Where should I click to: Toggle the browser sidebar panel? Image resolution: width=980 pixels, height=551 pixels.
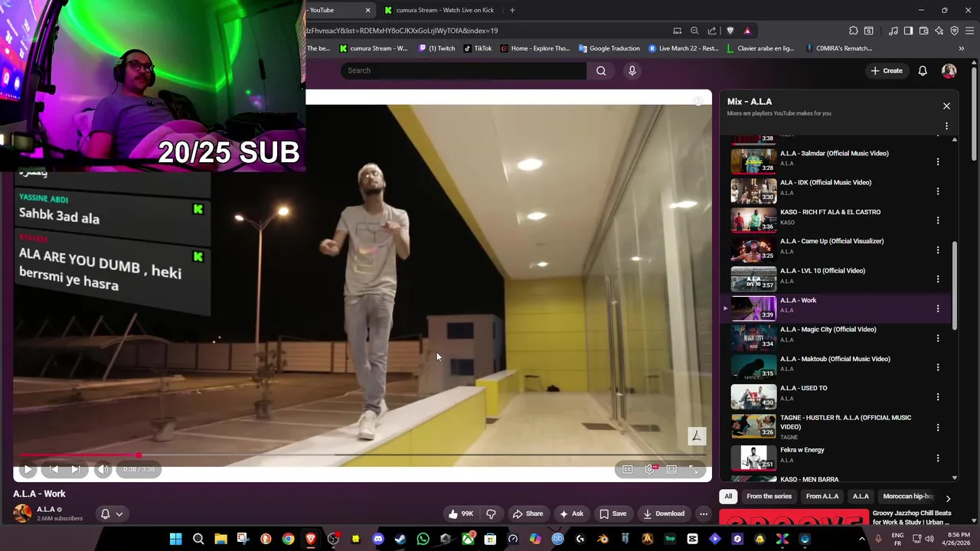point(908,31)
